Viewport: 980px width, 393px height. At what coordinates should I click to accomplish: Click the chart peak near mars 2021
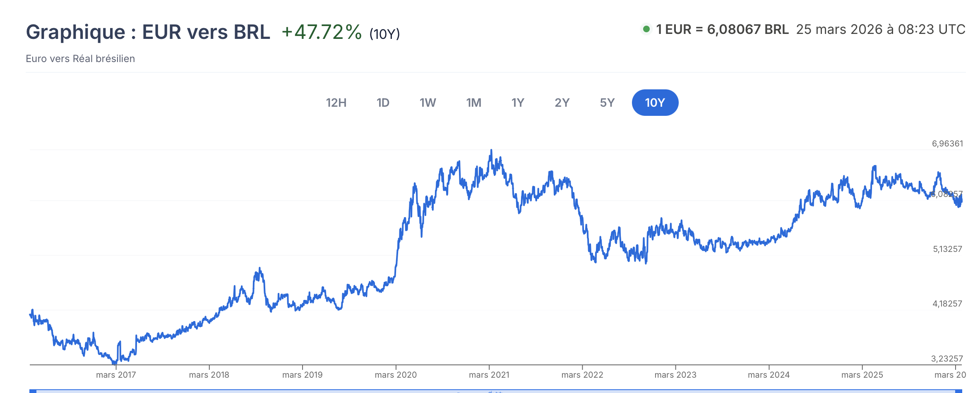(491, 150)
